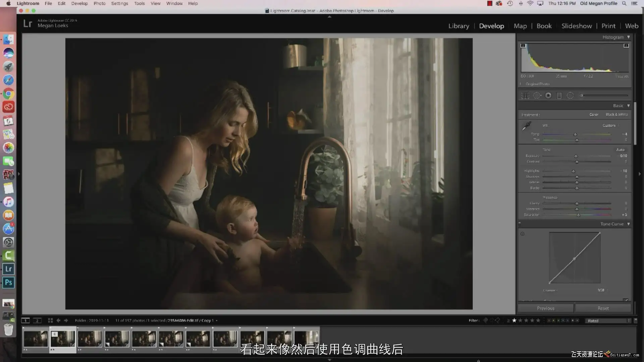644x362 pixels.
Task: Collapse the Tone Curve panel
Action: (x=628, y=224)
